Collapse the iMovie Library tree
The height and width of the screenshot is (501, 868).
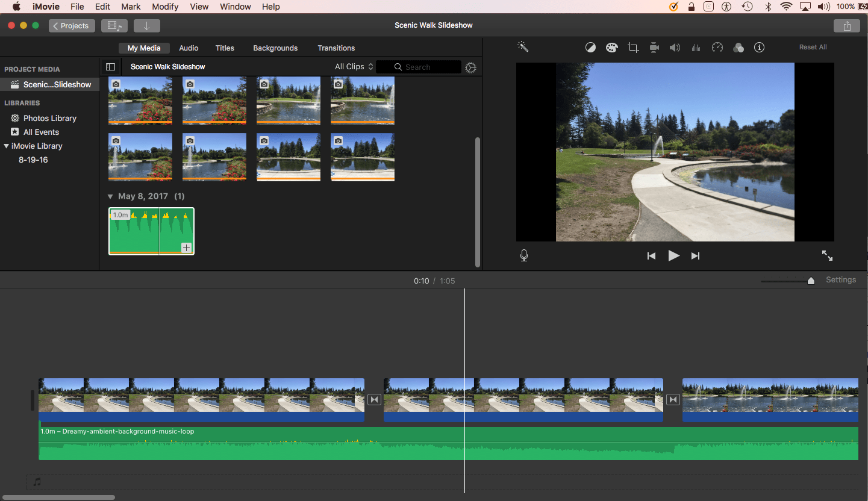tap(6, 146)
